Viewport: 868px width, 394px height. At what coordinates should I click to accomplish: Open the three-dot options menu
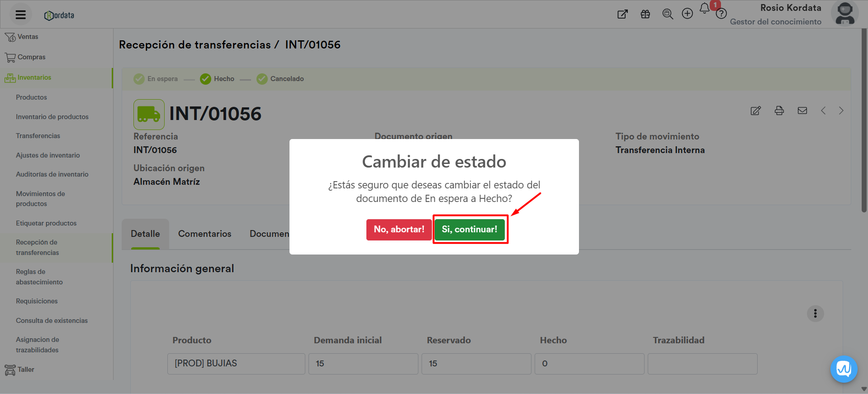pos(815,313)
